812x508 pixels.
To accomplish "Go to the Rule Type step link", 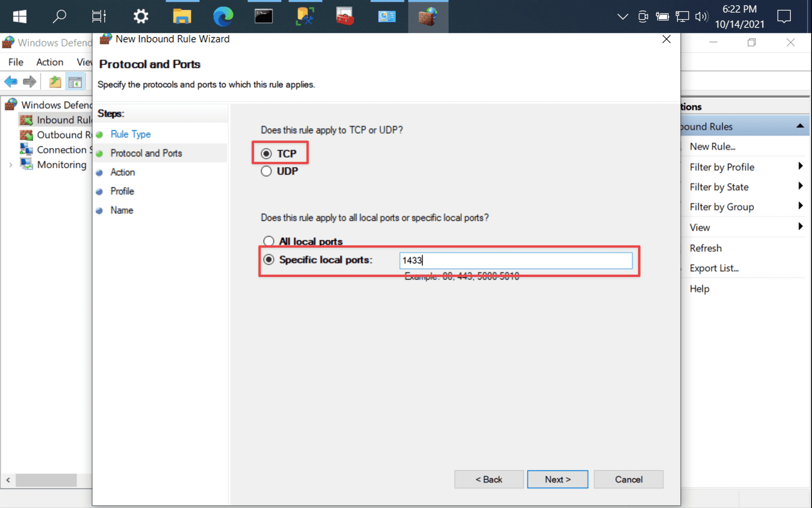I will point(130,134).
